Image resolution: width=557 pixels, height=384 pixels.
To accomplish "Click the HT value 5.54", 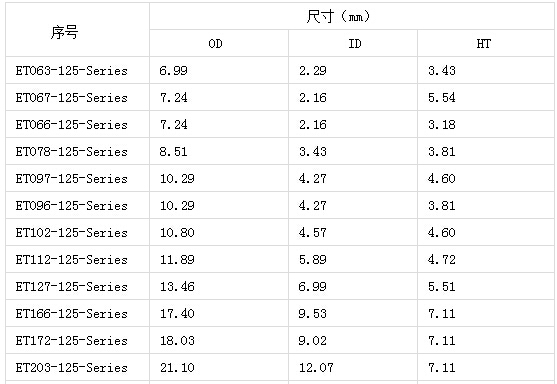I will (442, 98).
